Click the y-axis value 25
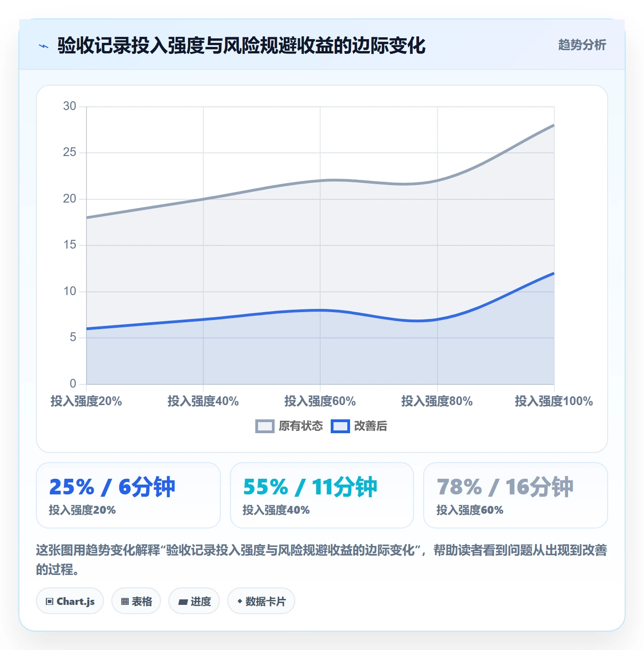 tap(69, 152)
